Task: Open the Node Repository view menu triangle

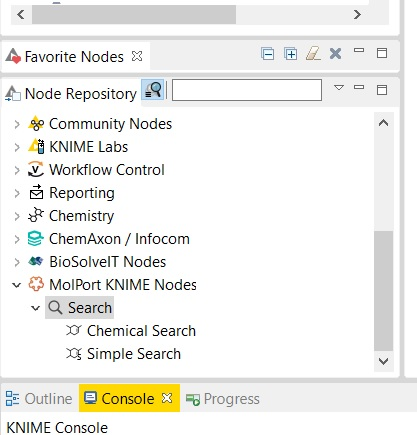Action: pos(339,88)
